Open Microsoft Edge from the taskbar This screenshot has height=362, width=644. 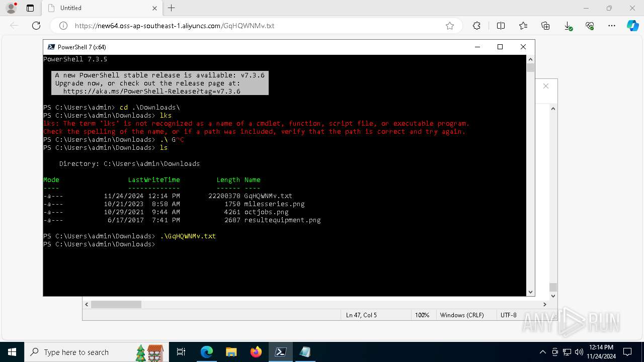coord(207,352)
